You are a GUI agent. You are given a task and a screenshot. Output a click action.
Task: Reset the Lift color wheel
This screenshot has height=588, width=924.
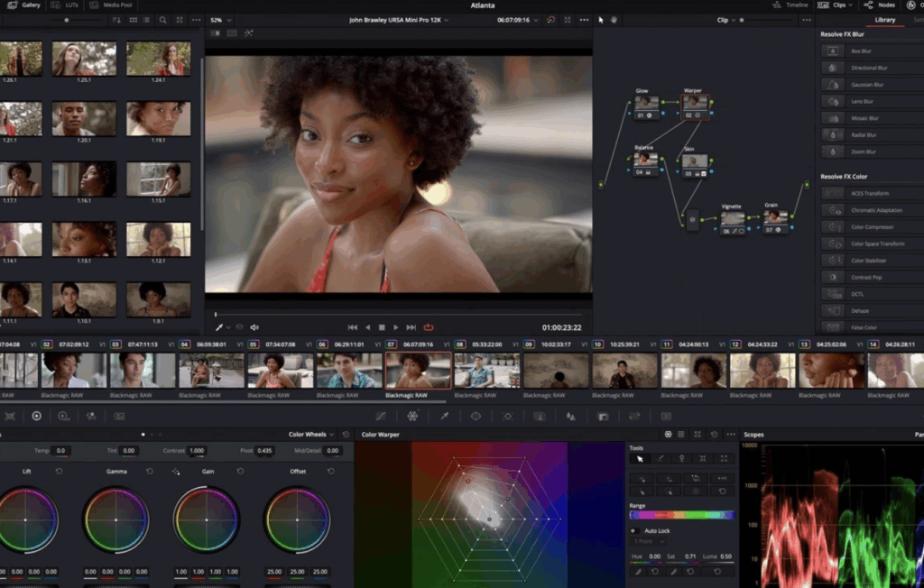pyautogui.click(x=59, y=472)
